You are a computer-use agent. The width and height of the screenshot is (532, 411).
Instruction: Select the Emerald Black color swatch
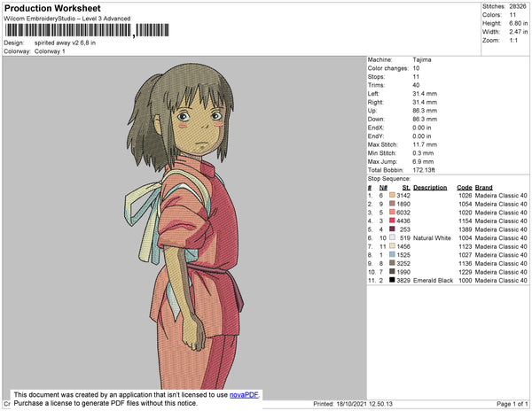click(392, 280)
